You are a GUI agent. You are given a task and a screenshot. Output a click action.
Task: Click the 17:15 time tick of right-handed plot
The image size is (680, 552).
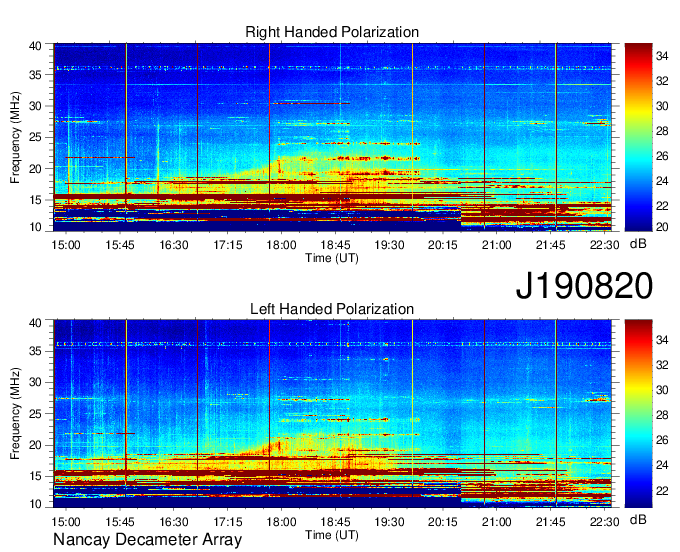point(227,245)
